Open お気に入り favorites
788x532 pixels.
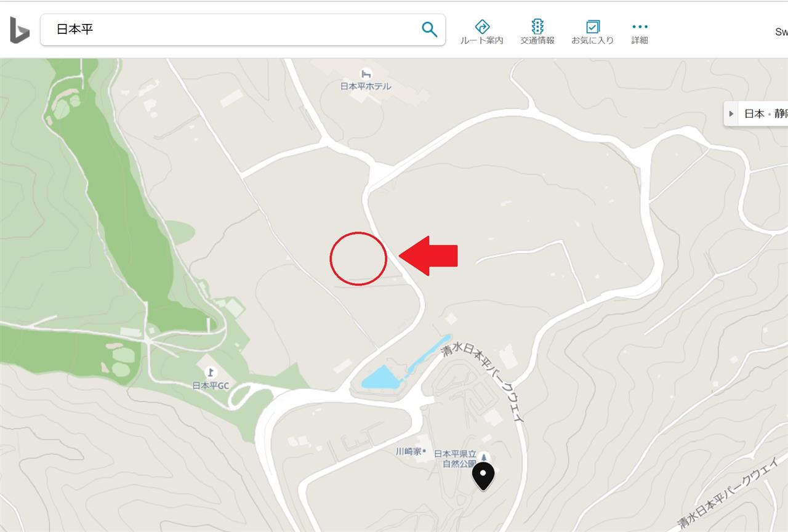592,31
